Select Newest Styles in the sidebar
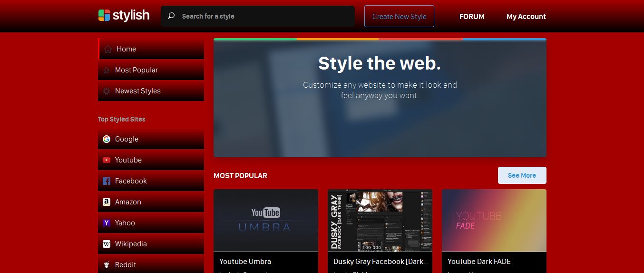 pyautogui.click(x=151, y=91)
